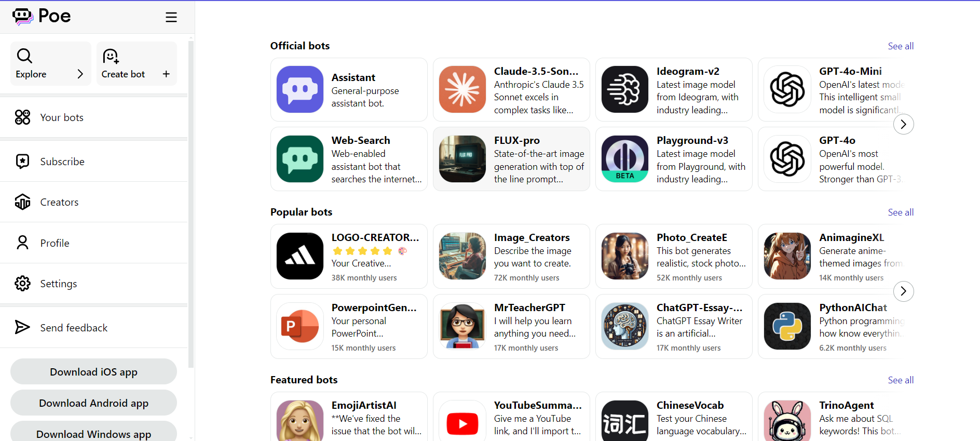Open the PythonAIChat Python logo icon
This screenshot has width=980, height=441.
point(787,326)
